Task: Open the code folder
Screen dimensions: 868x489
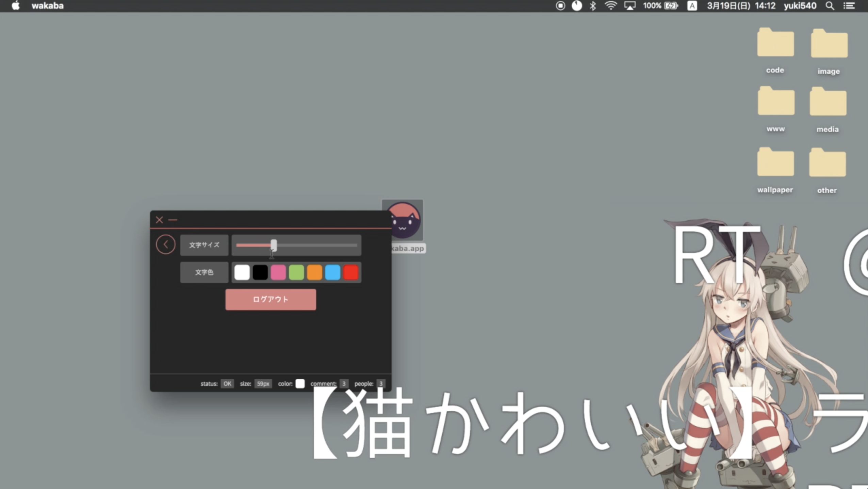Action: (775, 44)
